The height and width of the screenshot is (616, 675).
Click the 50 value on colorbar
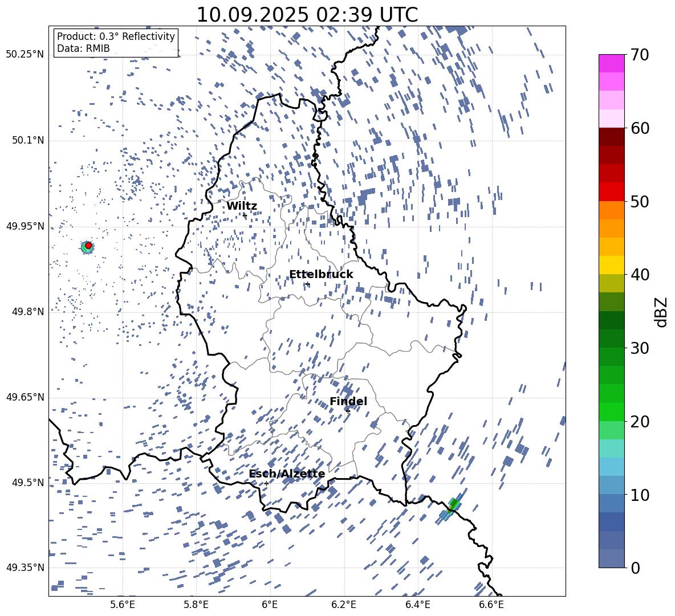click(x=640, y=201)
